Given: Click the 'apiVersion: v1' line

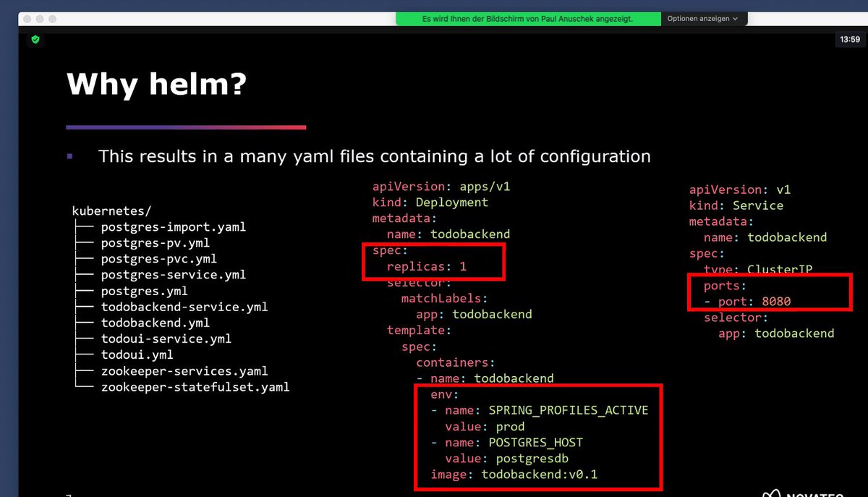Looking at the screenshot, I should tap(740, 190).
